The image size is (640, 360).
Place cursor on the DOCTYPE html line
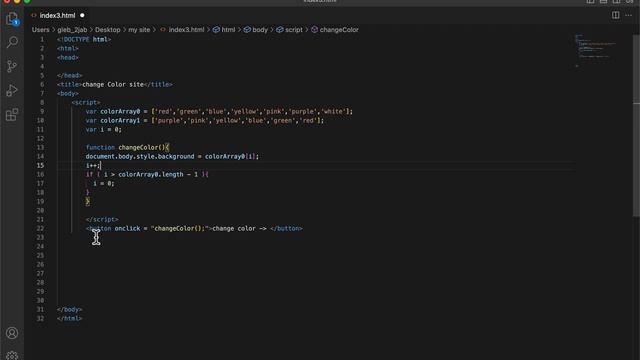point(84,40)
